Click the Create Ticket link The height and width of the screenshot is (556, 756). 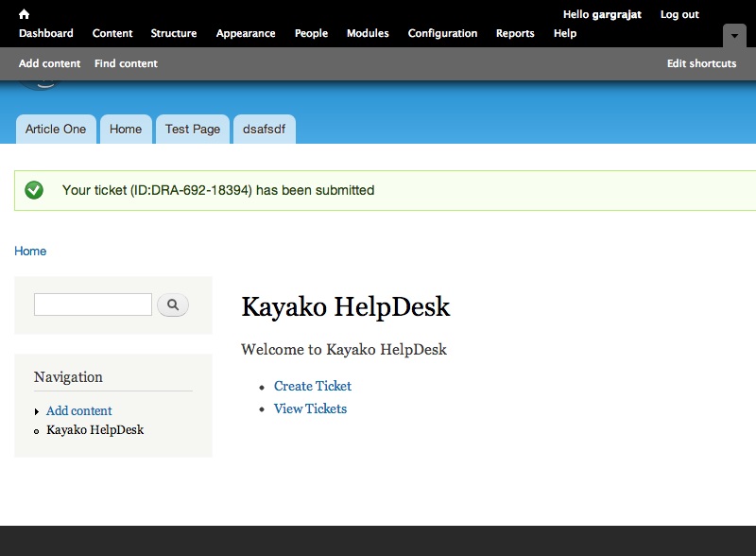click(x=313, y=386)
